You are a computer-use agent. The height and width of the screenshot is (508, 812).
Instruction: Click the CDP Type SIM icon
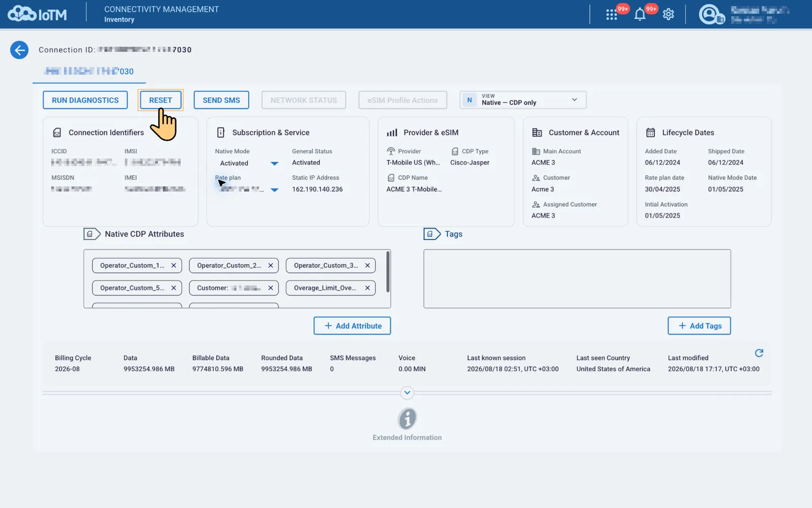tap(455, 151)
